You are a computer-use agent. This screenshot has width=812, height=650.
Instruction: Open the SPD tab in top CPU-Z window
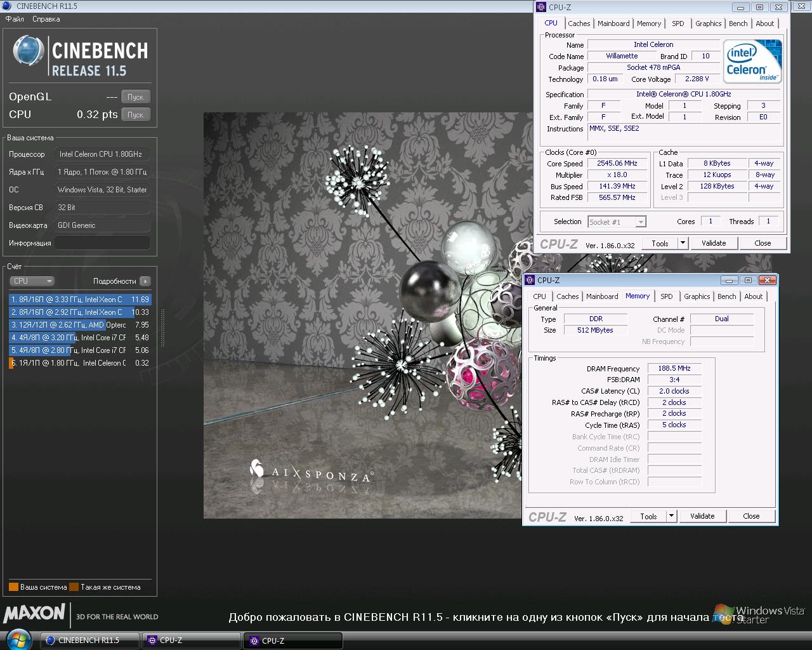tap(678, 23)
